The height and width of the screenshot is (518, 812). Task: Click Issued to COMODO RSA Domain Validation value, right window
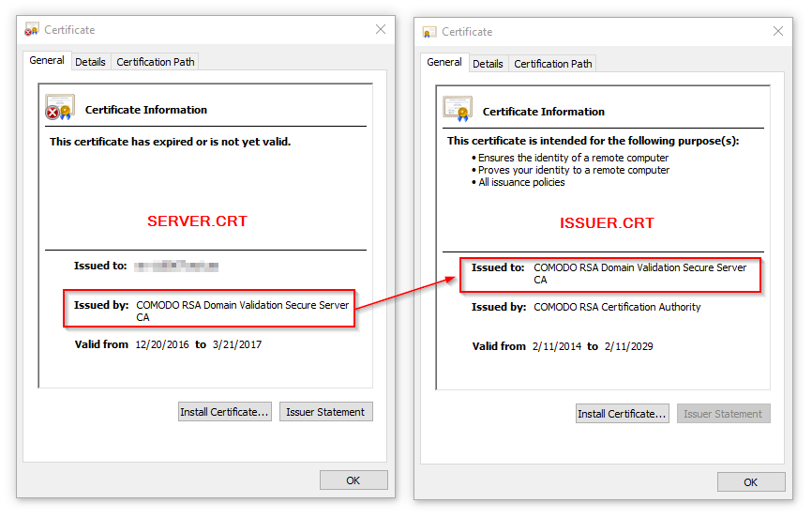pyautogui.click(x=640, y=273)
